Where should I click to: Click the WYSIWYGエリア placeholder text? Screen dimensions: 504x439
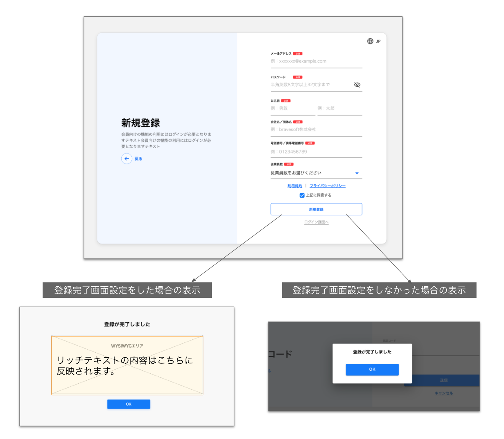tap(127, 346)
